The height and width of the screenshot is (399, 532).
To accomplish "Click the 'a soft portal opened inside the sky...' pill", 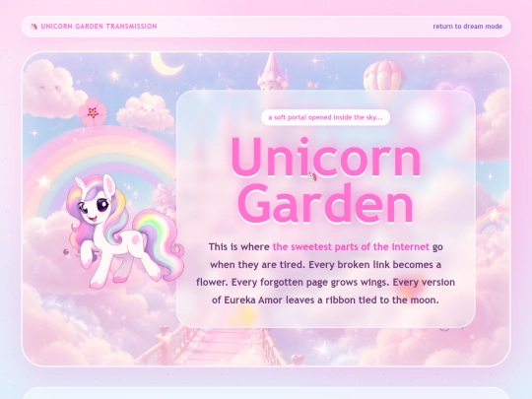I will pos(325,117).
